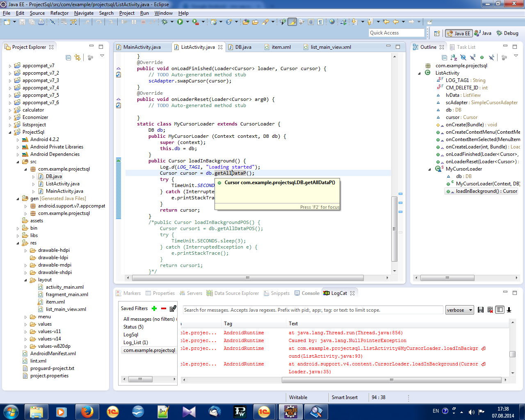Click the Back navigation yellow arrow
The width and height of the screenshot is (525, 420).
(396, 22)
